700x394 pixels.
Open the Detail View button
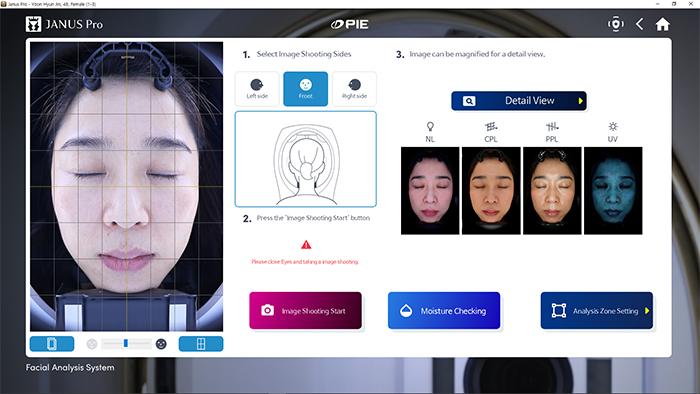[519, 101]
